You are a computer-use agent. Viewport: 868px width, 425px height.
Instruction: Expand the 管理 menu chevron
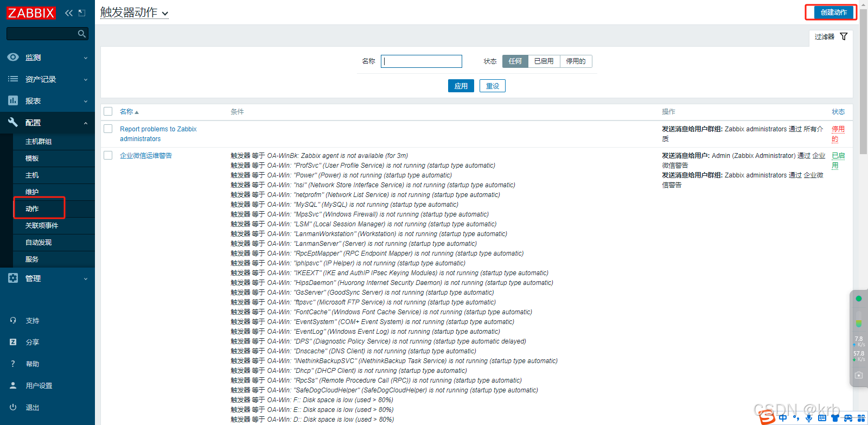coord(86,279)
